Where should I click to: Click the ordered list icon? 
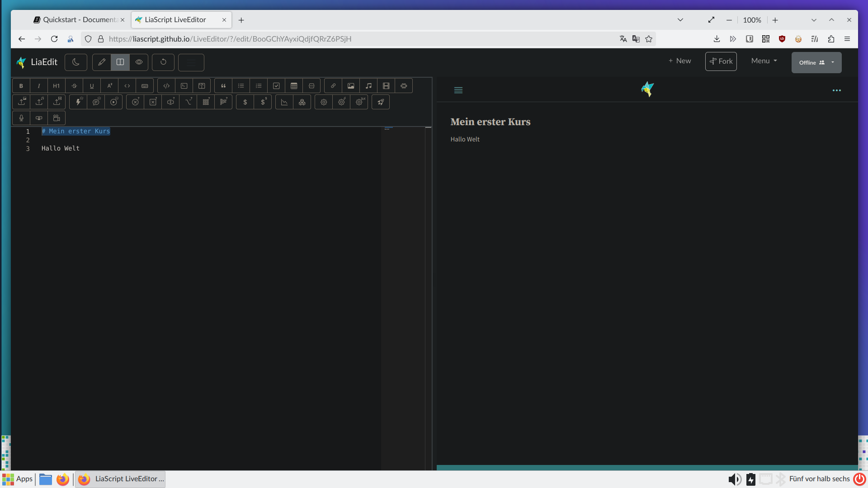pyautogui.click(x=259, y=85)
